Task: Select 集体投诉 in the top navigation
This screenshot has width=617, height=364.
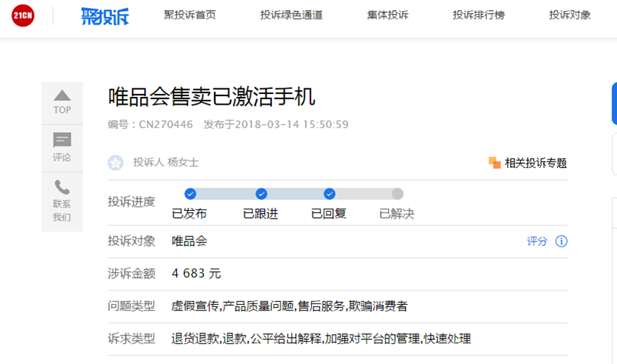Action: click(x=387, y=16)
